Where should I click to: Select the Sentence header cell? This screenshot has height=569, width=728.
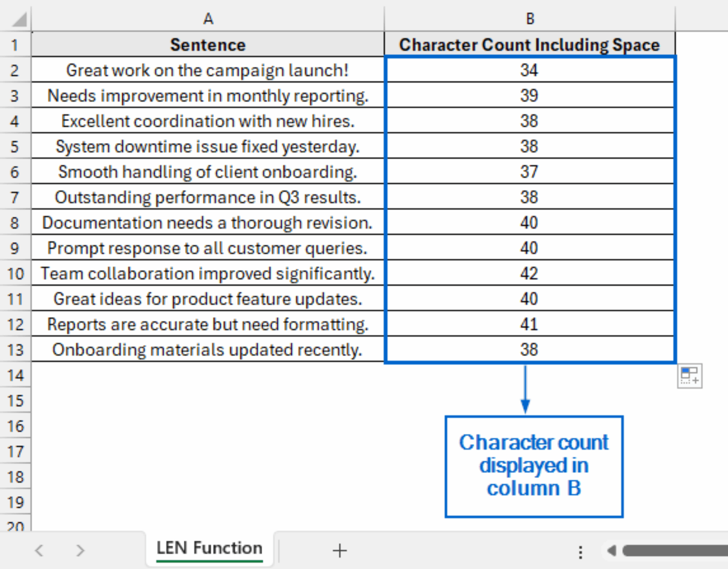click(208, 44)
